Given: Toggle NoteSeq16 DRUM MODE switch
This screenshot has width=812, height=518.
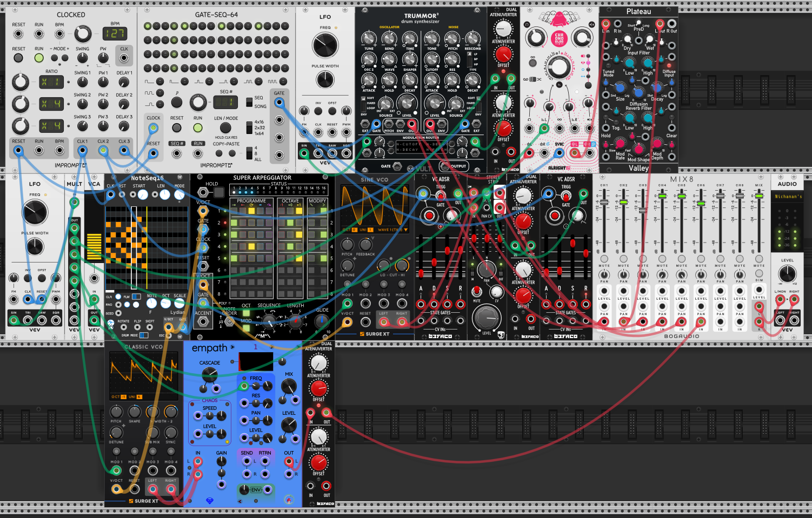Looking at the screenshot, I should 143,335.
